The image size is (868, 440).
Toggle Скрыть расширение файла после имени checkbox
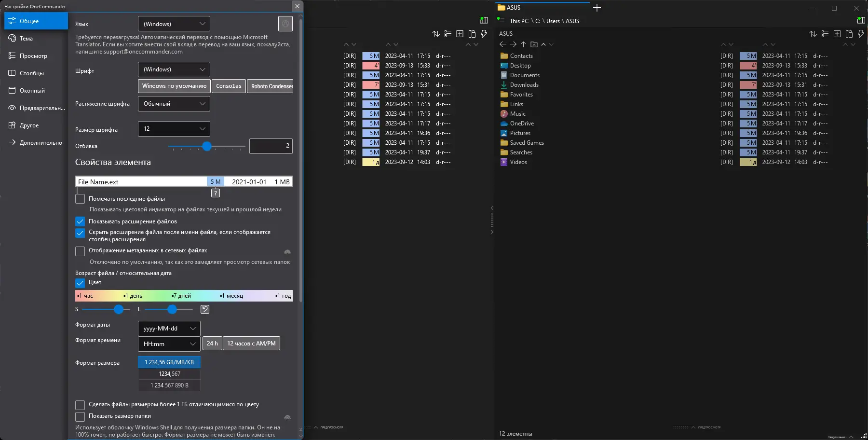[x=80, y=233]
